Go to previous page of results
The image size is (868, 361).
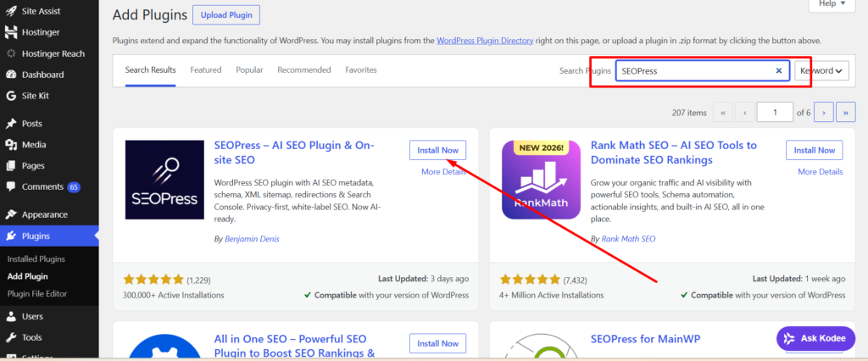tap(744, 113)
